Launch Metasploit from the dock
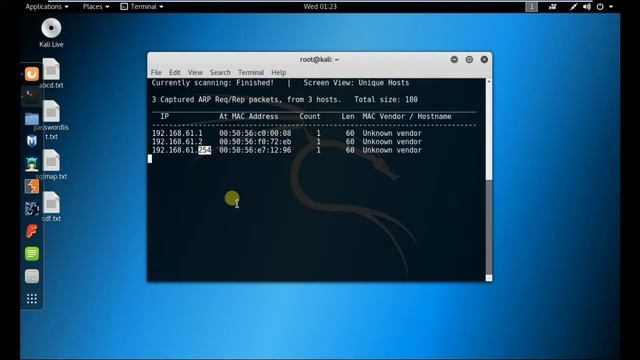 [32, 141]
